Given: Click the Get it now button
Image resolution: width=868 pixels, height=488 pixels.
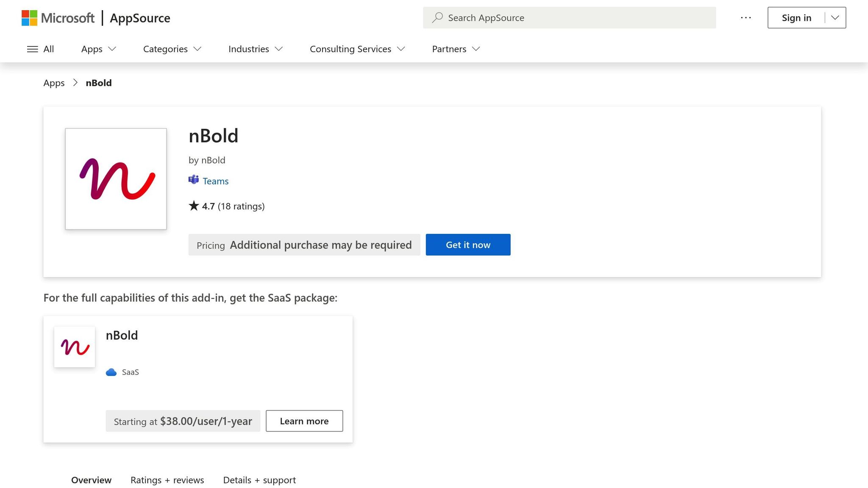Looking at the screenshot, I should (468, 245).
